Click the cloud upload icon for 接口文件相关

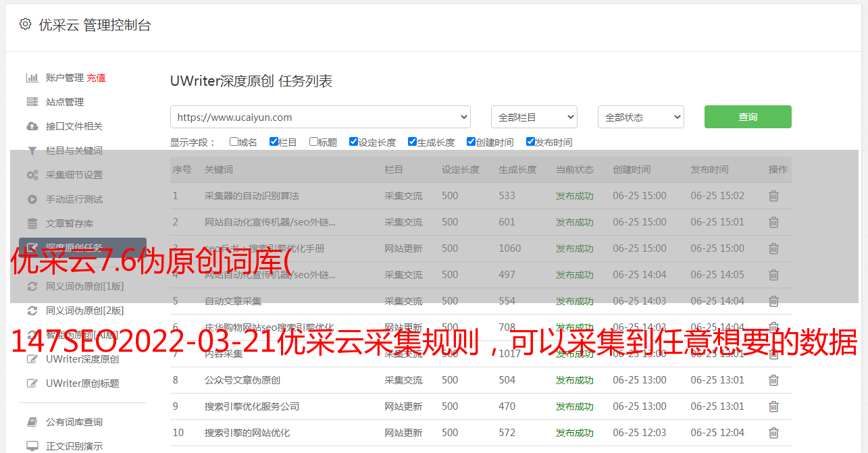tap(32, 126)
